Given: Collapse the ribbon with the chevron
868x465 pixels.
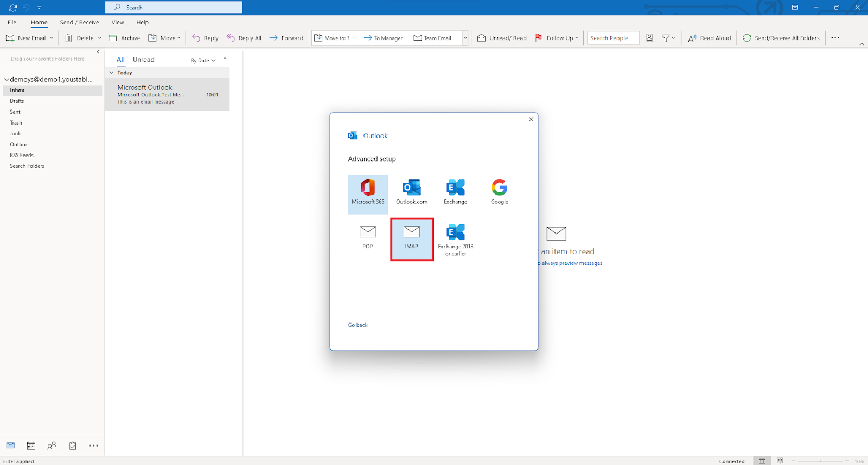Looking at the screenshot, I should [x=862, y=44].
